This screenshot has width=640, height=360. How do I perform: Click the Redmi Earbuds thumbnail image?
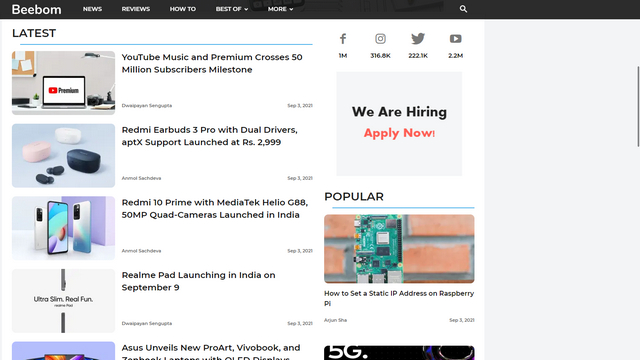[x=63, y=156]
